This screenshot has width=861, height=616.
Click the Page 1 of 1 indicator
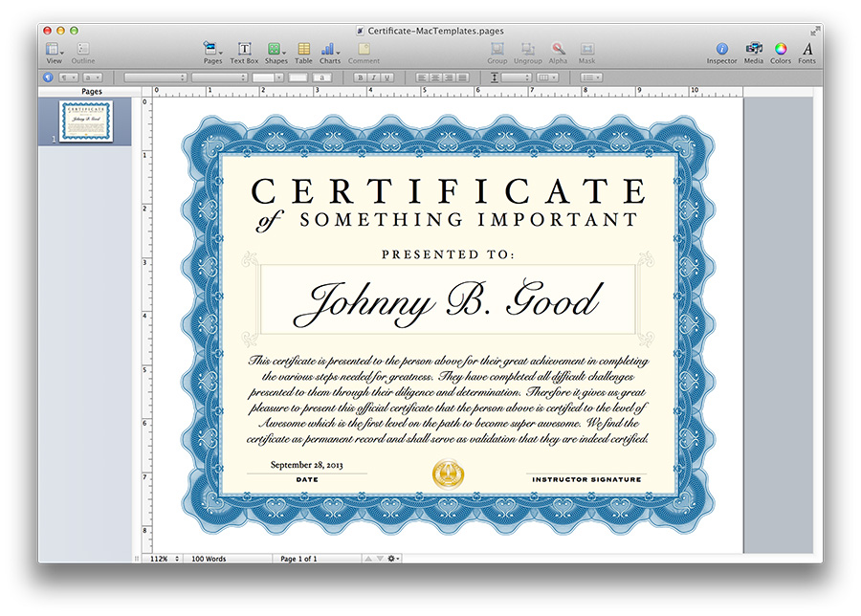tap(298, 559)
